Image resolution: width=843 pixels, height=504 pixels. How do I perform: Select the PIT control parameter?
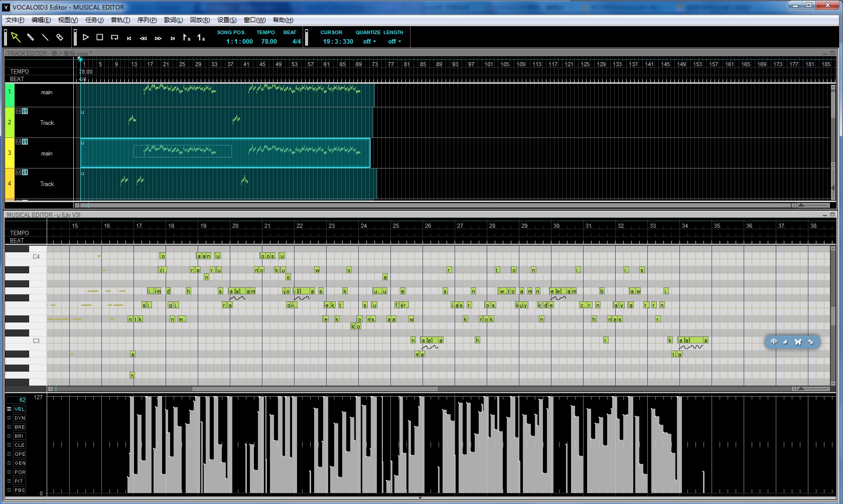(x=20, y=481)
